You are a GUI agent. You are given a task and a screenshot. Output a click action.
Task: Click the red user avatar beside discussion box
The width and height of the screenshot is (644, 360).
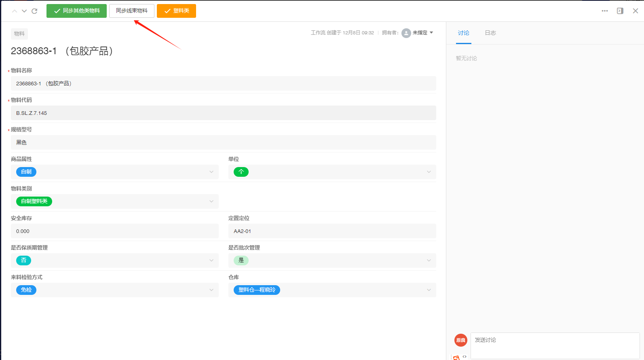(x=460, y=340)
